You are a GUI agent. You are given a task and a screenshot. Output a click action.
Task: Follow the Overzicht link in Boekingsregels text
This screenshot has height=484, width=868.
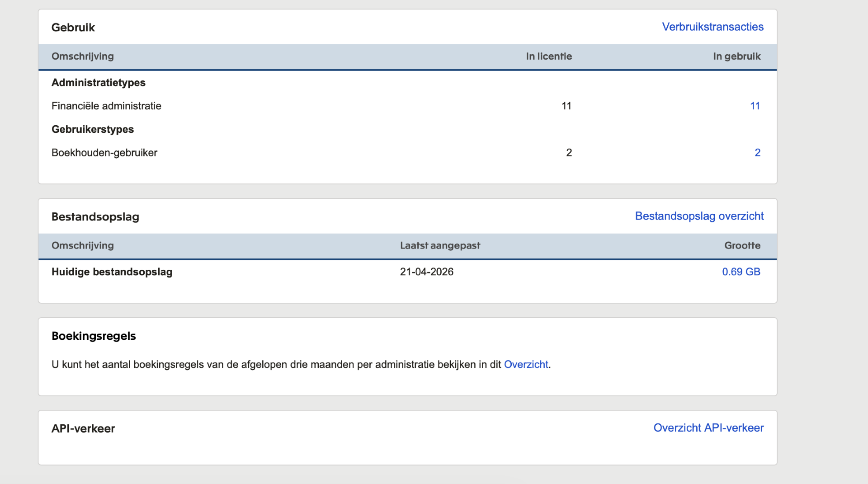pos(526,365)
